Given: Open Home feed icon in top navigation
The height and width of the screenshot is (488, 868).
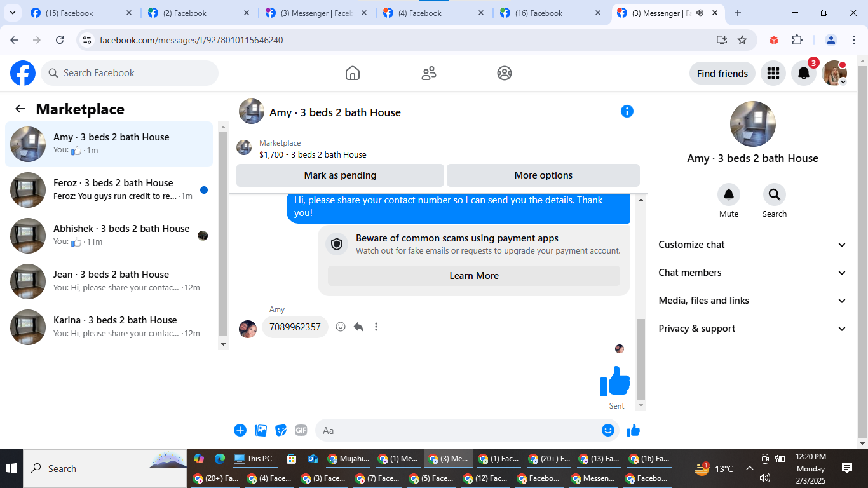Looking at the screenshot, I should 353,73.
